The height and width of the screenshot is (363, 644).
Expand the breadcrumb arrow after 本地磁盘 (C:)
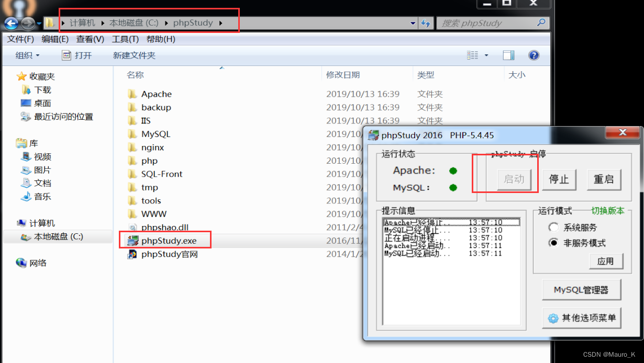[166, 23]
